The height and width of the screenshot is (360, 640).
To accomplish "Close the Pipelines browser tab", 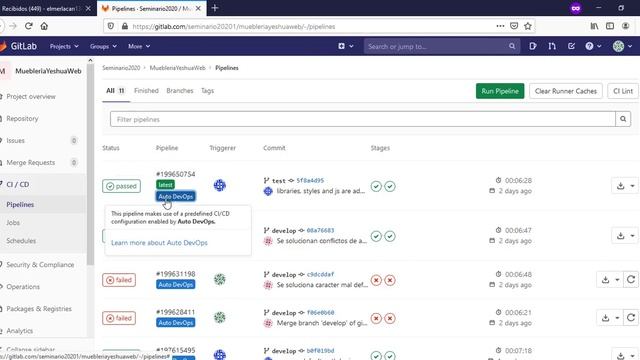I will [198, 8].
